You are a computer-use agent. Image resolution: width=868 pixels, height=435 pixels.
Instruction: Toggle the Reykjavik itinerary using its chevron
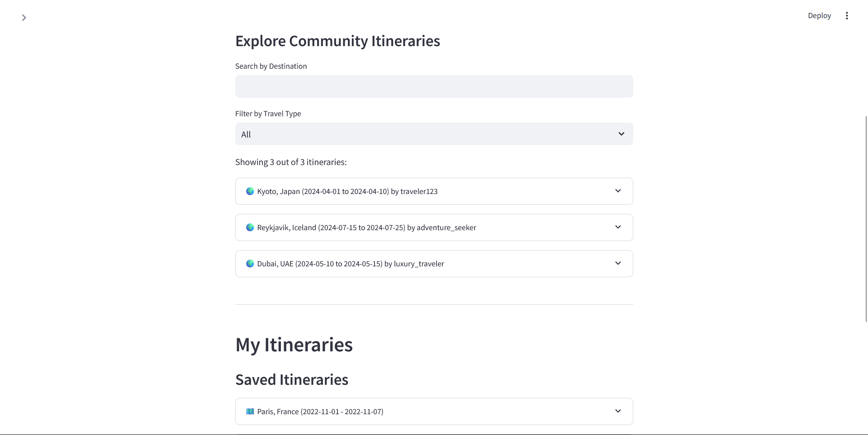point(618,227)
